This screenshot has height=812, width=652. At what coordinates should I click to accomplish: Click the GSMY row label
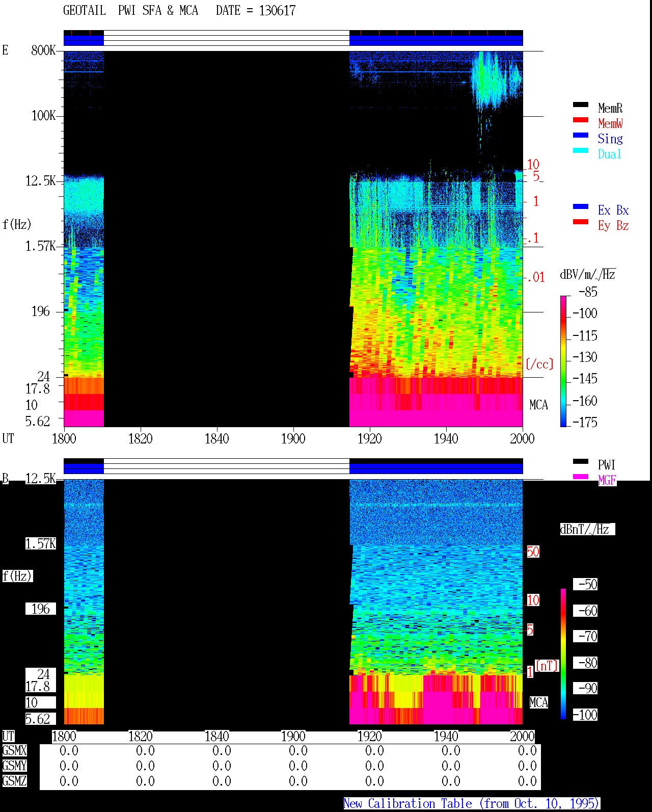tap(14, 766)
